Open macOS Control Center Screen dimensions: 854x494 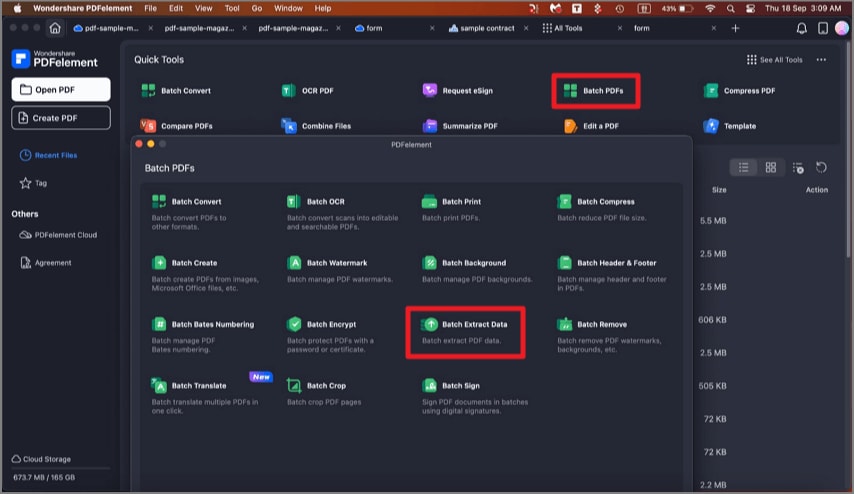750,8
